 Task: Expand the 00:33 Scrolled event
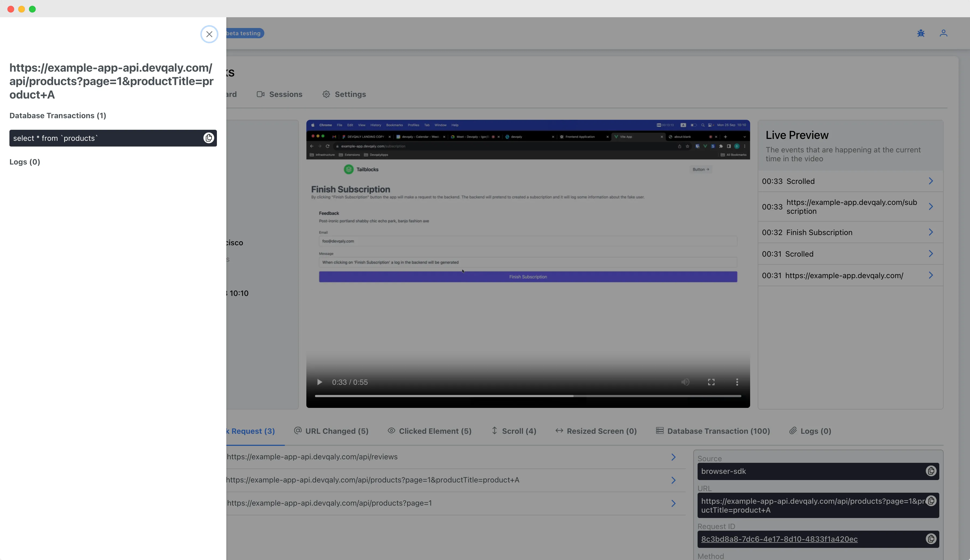tap(931, 181)
